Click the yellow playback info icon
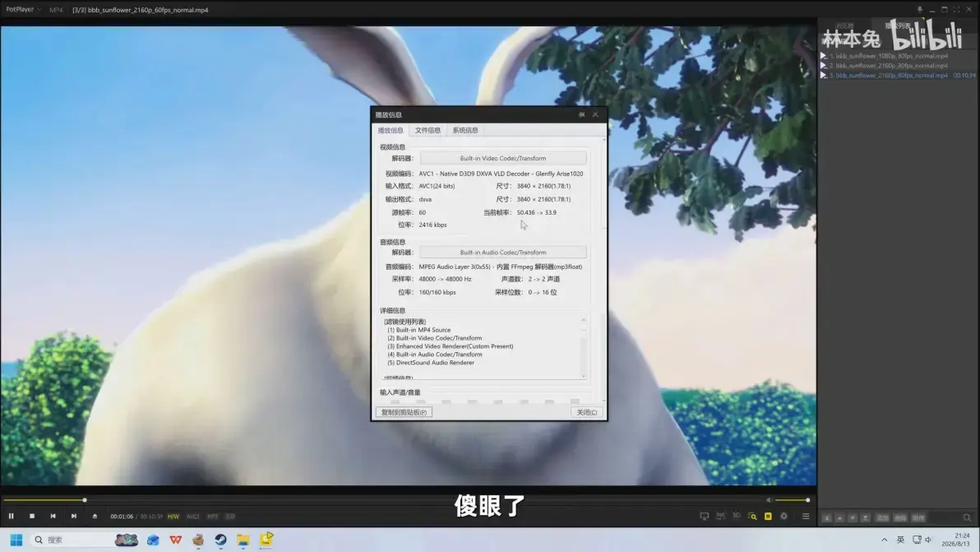Viewport: 980px width, 552px height. coord(768,517)
